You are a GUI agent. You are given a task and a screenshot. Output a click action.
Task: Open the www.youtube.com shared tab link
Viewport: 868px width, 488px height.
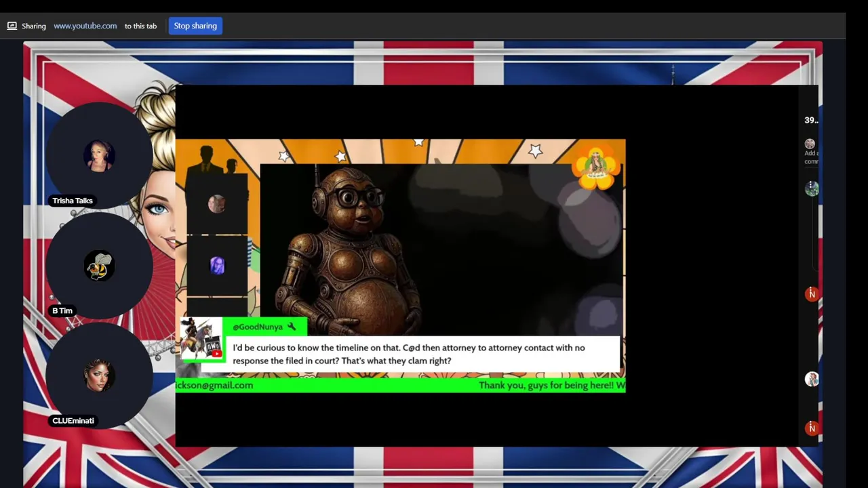coord(85,26)
